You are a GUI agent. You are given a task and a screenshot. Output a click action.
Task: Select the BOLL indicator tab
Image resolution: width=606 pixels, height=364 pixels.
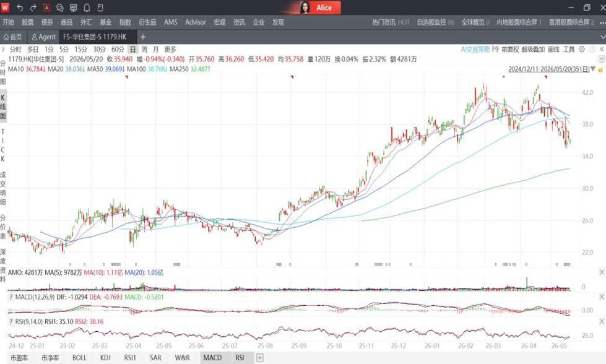click(79, 358)
